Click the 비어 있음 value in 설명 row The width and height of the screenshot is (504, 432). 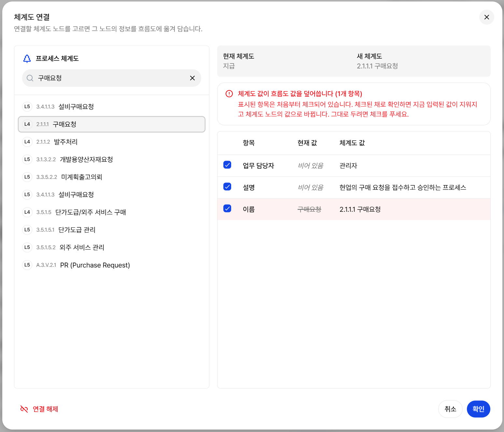point(311,187)
